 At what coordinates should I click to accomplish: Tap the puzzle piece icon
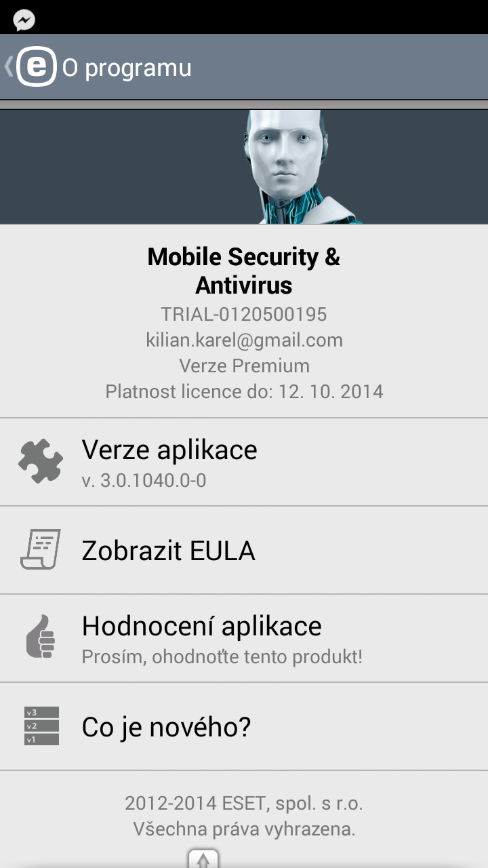(x=41, y=462)
